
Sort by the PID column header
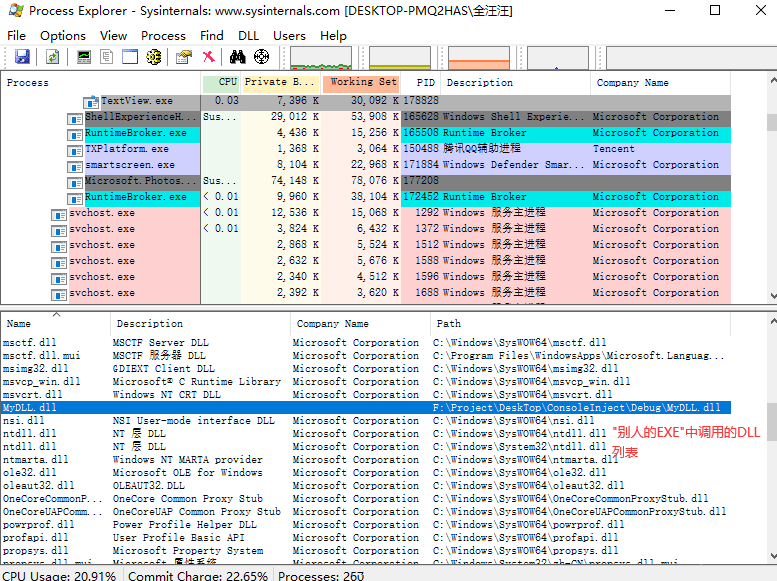click(x=422, y=83)
